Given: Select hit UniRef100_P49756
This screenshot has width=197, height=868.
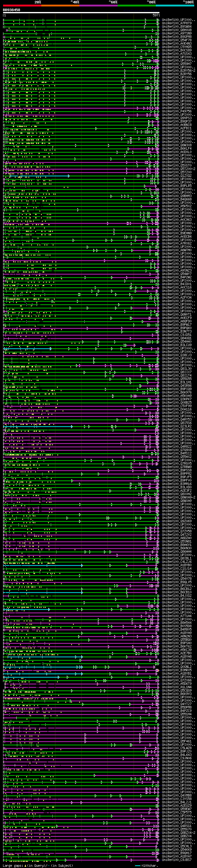Looking at the screenshot, I should pos(177,111).
